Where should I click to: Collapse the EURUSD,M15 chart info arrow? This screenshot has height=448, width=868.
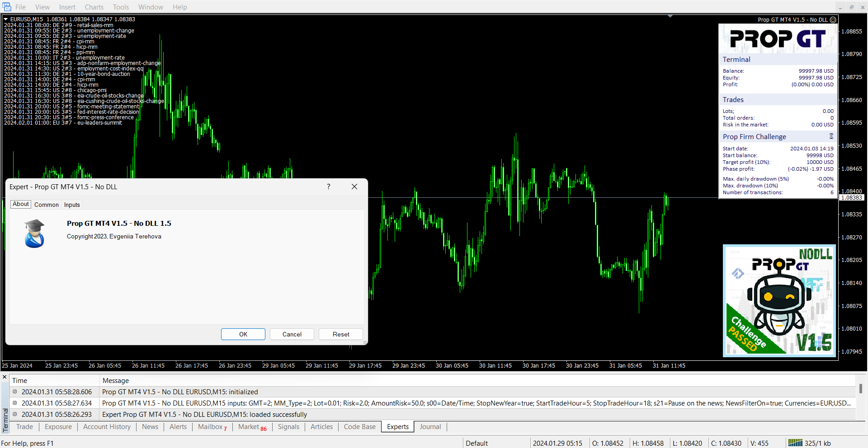tap(6, 19)
